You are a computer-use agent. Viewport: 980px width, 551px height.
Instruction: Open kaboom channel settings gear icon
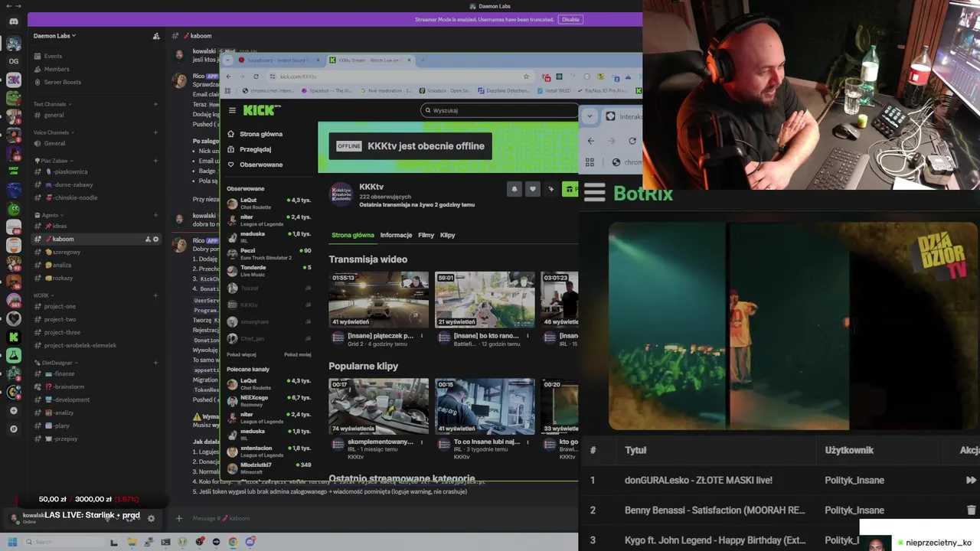click(156, 239)
